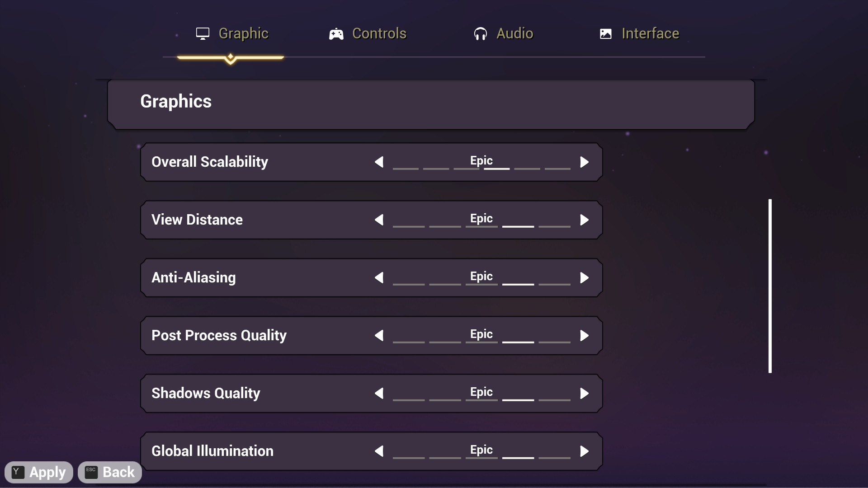
Task: Select the Anti-Aliasing label
Action: click(193, 277)
